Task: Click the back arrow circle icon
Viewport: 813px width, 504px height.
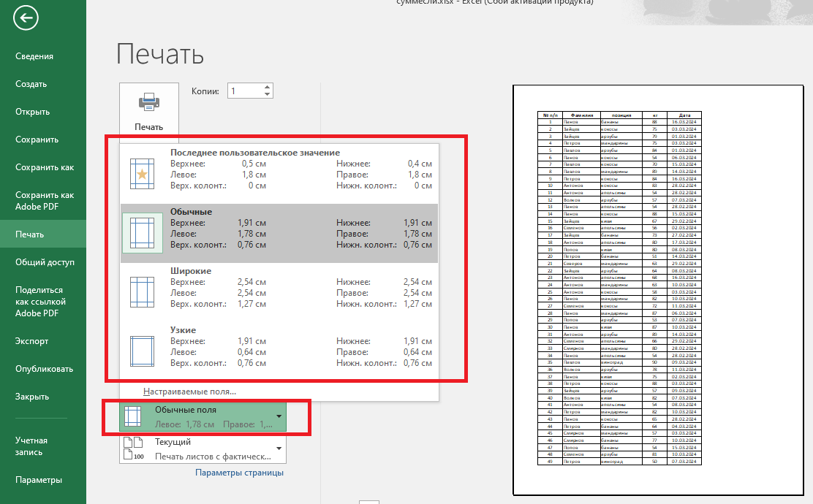Action: (26, 18)
